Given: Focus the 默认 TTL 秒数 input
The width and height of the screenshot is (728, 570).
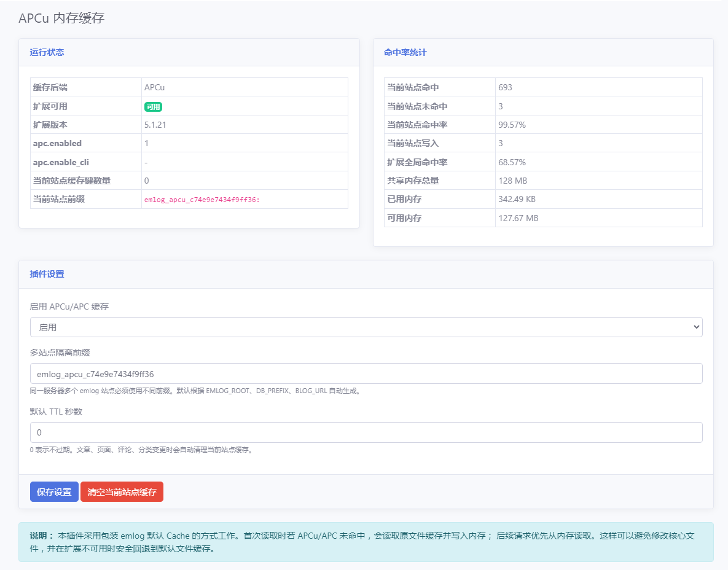Looking at the screenshot, I should pyautogui.click(x=366, y=432).
